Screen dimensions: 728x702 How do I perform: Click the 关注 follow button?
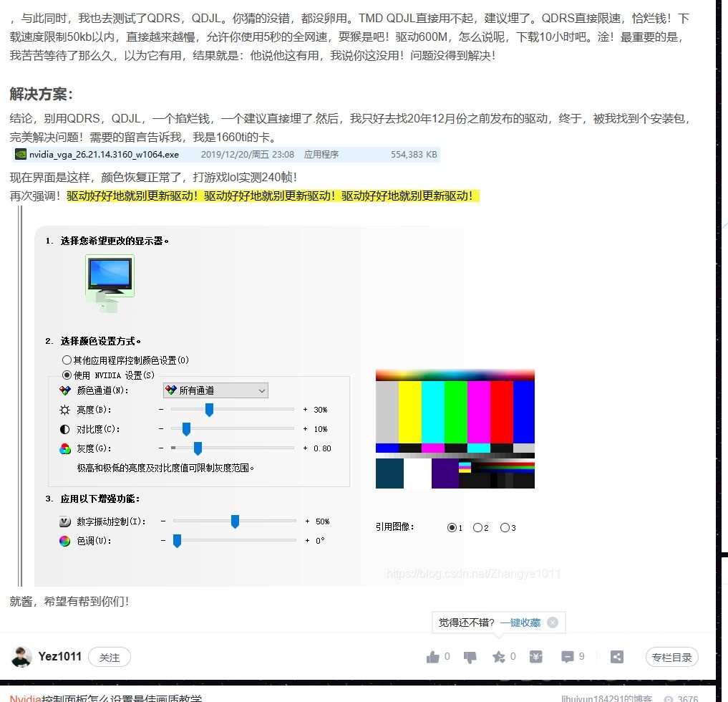tap(110, 657)
